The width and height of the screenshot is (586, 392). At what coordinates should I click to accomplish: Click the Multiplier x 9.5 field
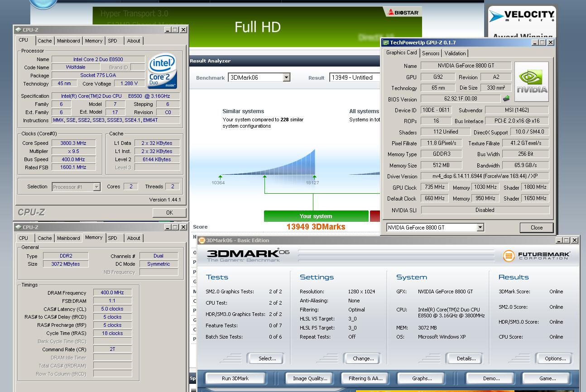(73, 151)
